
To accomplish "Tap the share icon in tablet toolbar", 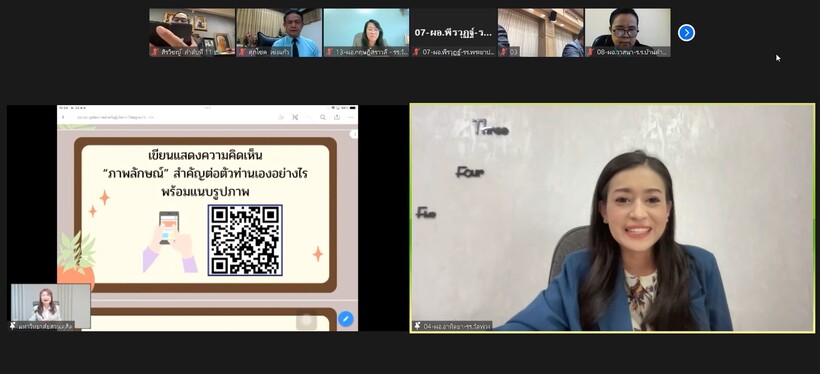I will (337, 118).
